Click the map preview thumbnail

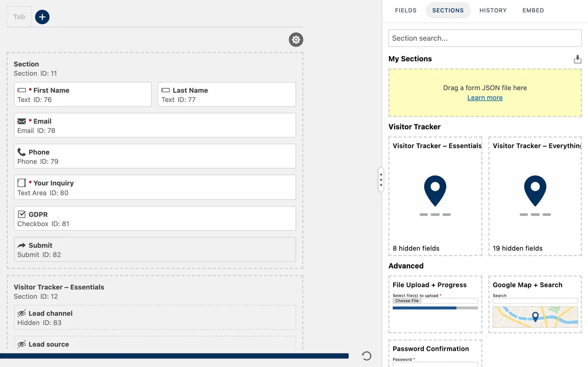pyautogui.click(x=535, y=317)
